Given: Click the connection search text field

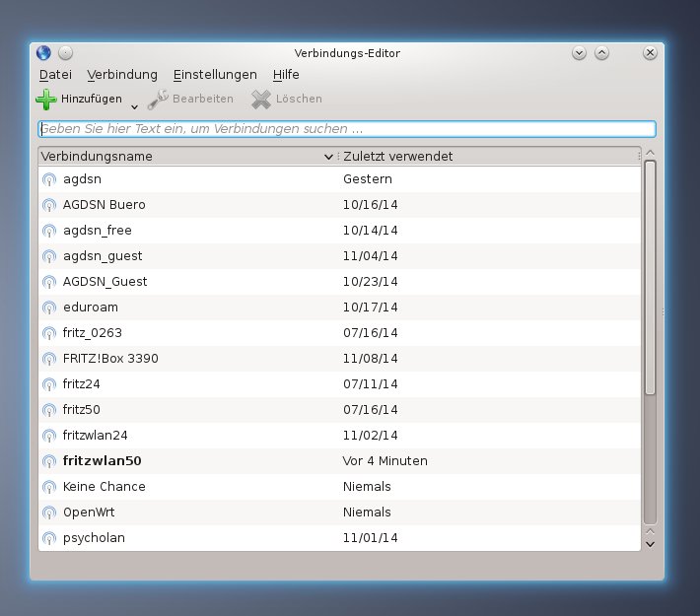Looking at the screenshot, I should [x=346, y=129].
